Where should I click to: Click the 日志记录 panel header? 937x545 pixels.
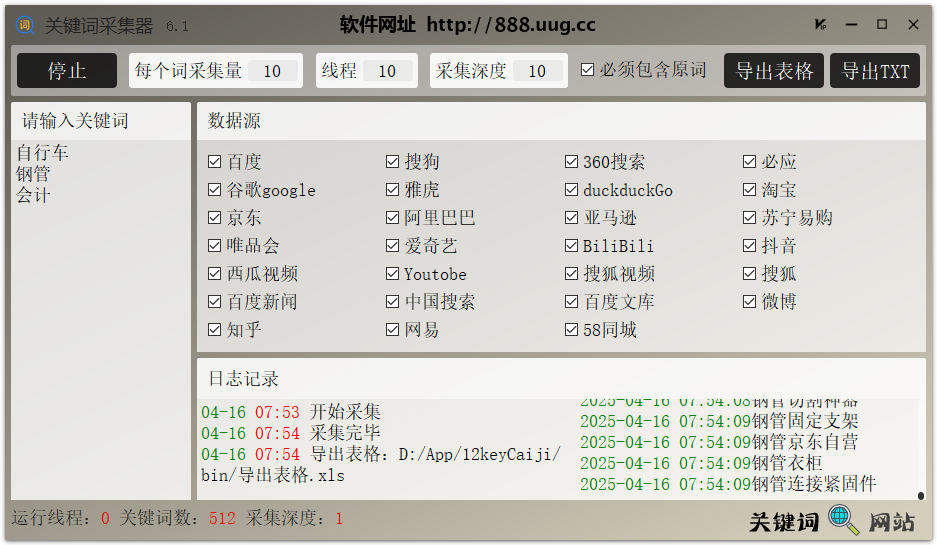point(243,379)
